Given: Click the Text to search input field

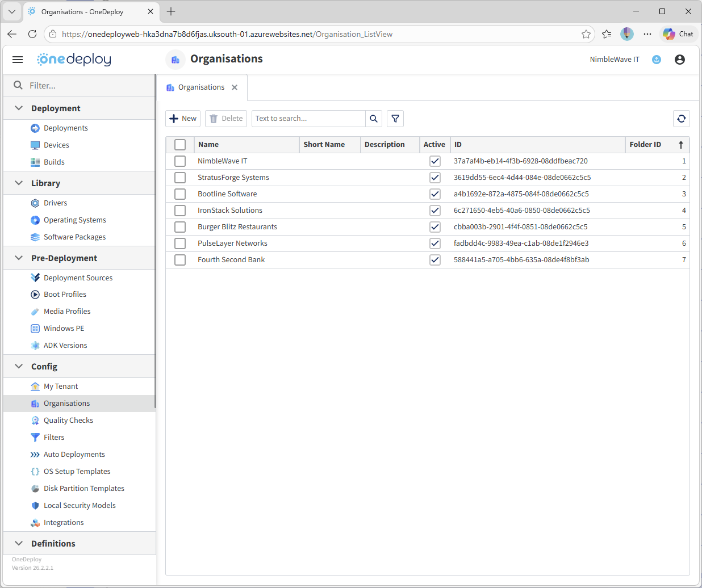Looking at the screenshot, I should (308, 119).
